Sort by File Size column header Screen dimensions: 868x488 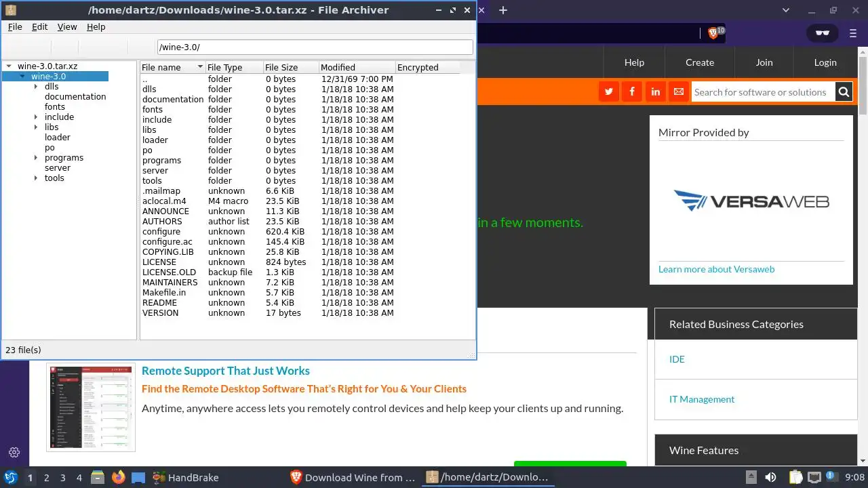(x=290, y=67)
